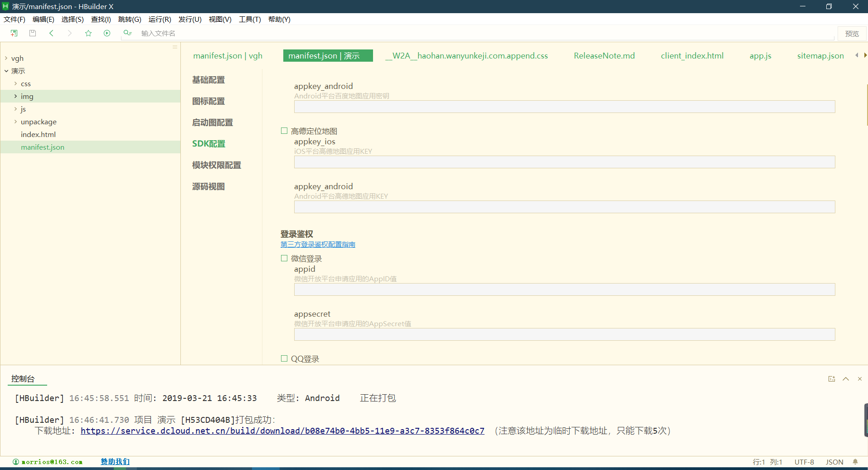
Task: Click the 赞助我们 link
Action: 115,461
